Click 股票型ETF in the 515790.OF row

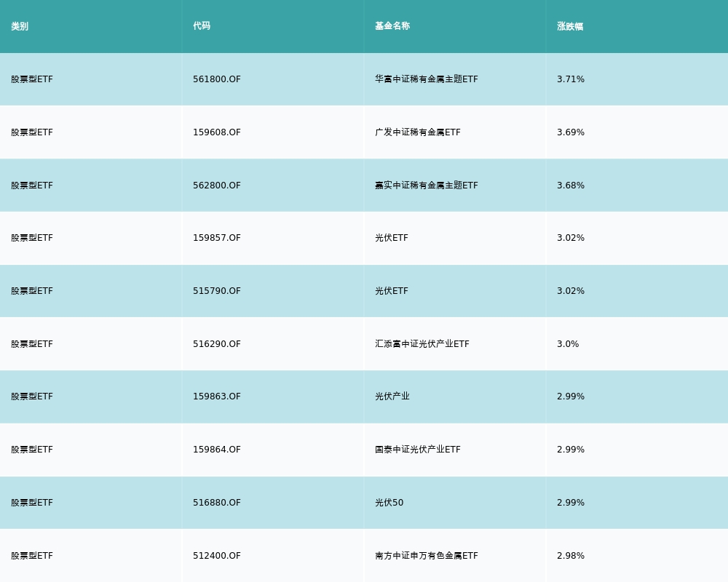32,291
